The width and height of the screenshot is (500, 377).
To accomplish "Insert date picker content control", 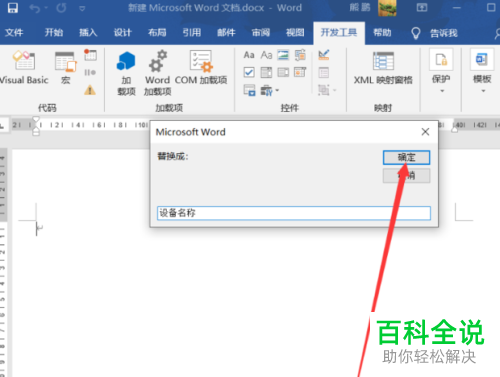I will coord(300,72).
